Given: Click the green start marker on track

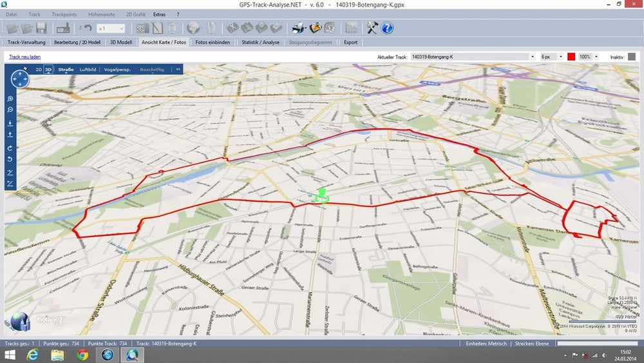Looking at the screenshot, I should click(x=321, y=195).
